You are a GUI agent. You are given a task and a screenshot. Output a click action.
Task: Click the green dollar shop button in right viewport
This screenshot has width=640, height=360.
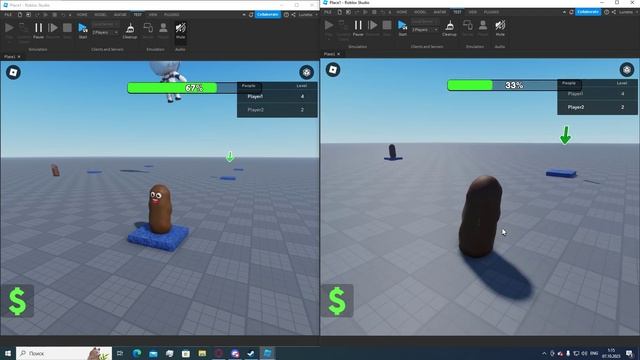(x=337, y=301)
